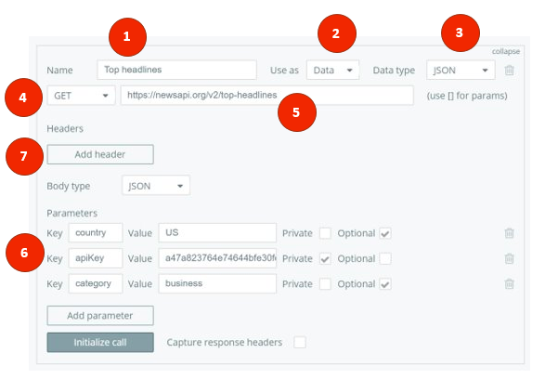Collapse the API call panel
Image resolution: width=545 pixels, height=392 pixels.
[x=506, y=51]
